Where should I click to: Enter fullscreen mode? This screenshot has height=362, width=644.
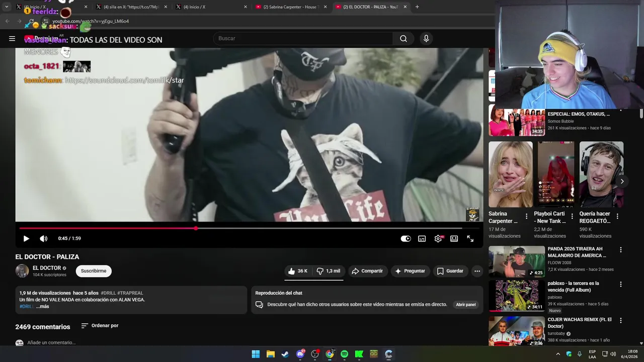(470, 239)
